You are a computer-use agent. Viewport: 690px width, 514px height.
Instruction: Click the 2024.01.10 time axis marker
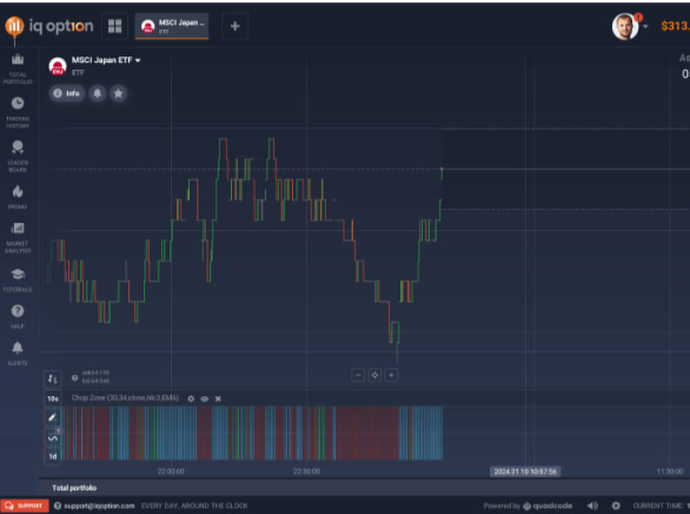(x=525, y=472)
